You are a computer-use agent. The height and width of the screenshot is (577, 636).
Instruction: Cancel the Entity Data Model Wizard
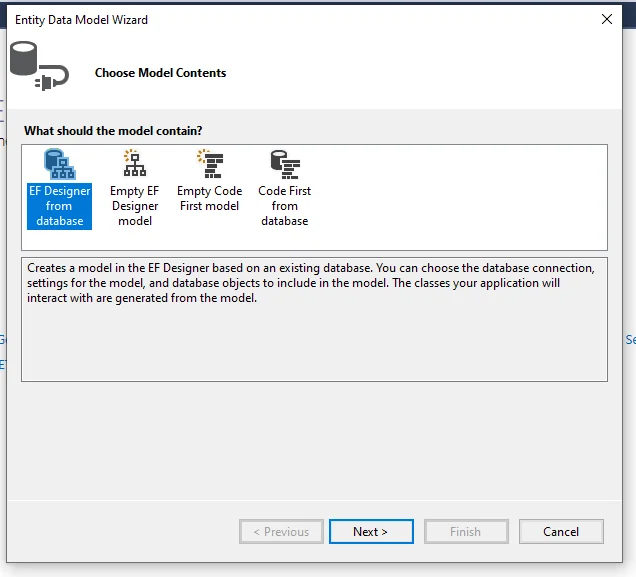pos(561,531)
